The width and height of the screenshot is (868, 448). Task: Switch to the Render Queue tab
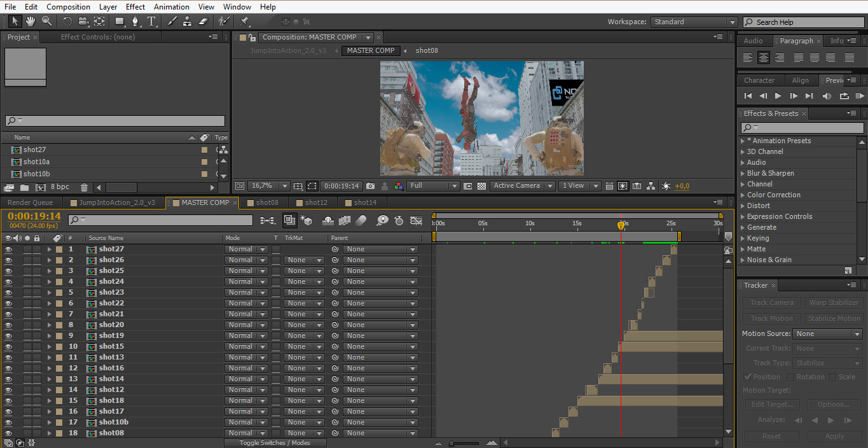click(31, 202)
